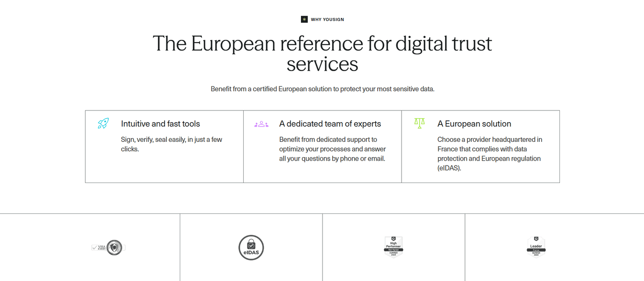The width and height of the screenshot is (644, 281).
Task: Click the Benefit from dedicated support description
Action: tap(332, 149)
